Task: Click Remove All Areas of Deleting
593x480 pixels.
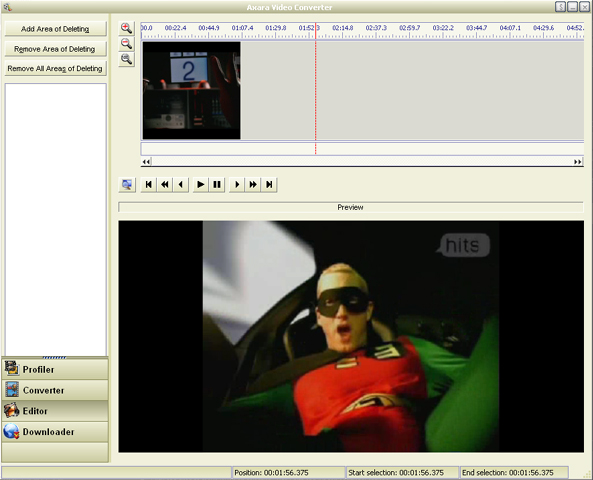Action: click(55, 69)
